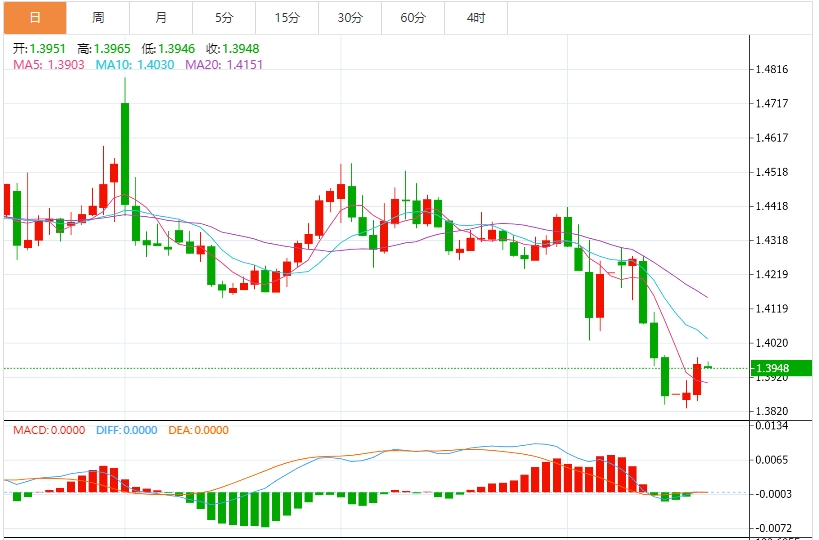Click the 1.4418 price axis label
819x540 pixels.
tap(772, 206)
